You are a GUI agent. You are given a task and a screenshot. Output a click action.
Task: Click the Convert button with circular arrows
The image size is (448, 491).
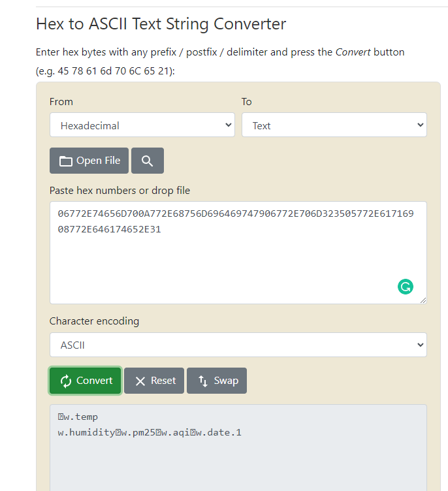pyautogui.click(x=85, y=381)
